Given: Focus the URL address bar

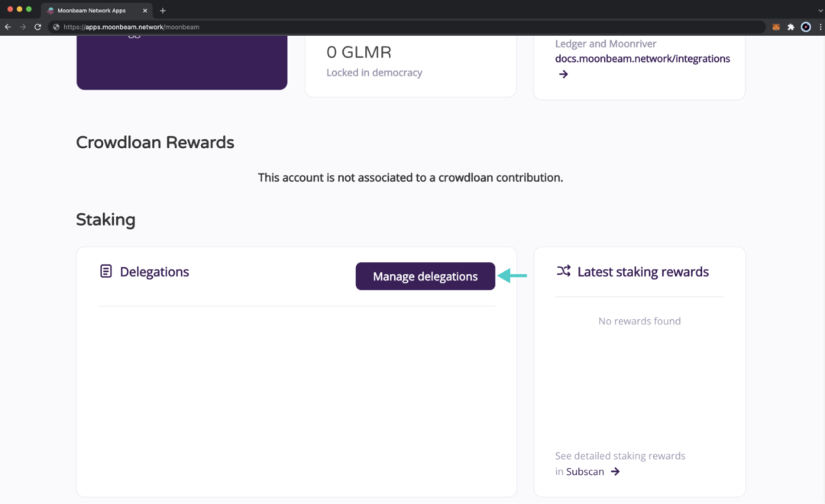Looking at the screenshot, I should tap(406, 27).
